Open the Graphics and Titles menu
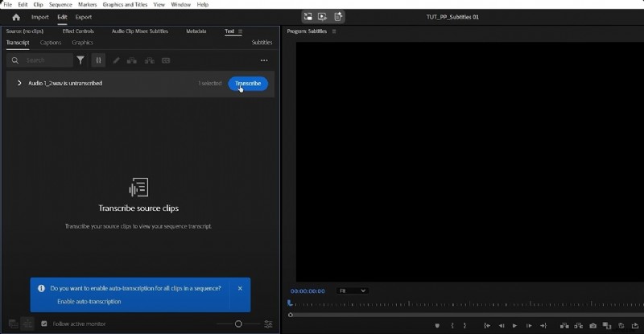This screenshot has width=644, height=334. 125,5
